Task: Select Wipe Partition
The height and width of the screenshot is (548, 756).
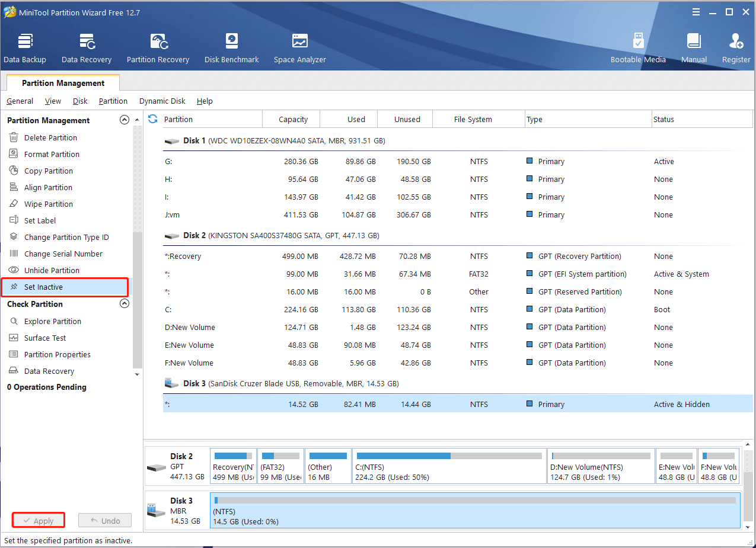Action: point(49,204)
